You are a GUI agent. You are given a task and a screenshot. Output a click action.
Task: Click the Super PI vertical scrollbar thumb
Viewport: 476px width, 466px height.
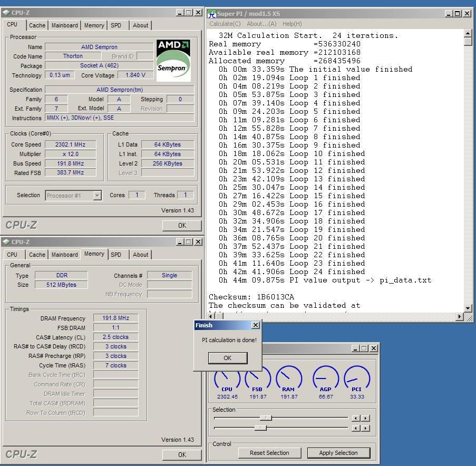click(x=468, y=41)
